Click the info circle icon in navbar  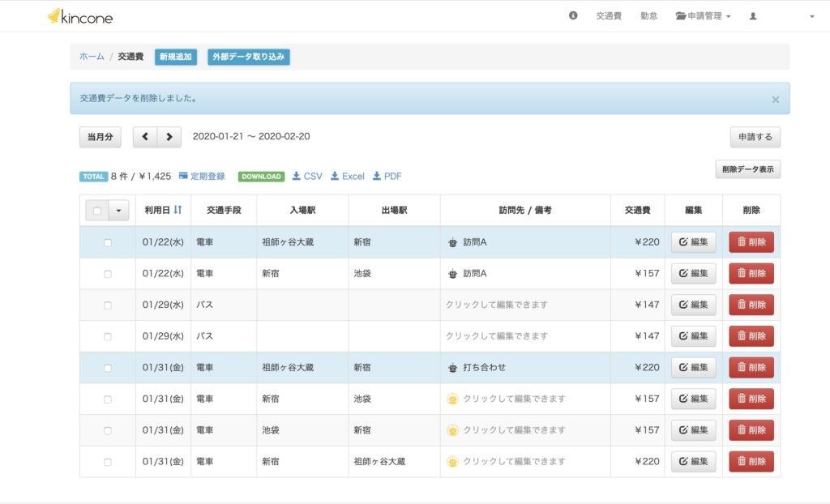coord(573,16)
